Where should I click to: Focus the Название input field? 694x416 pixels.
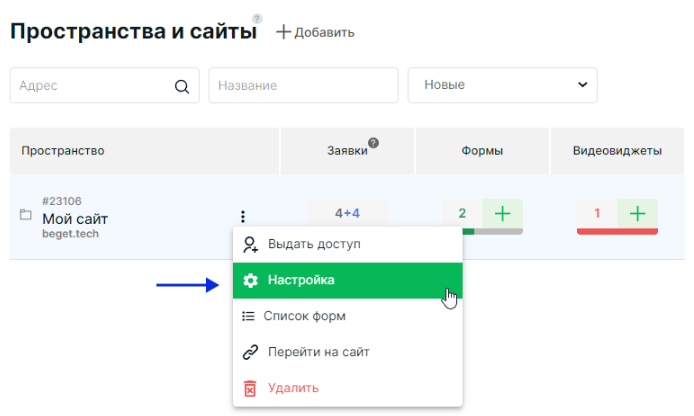tap(303, 85)
